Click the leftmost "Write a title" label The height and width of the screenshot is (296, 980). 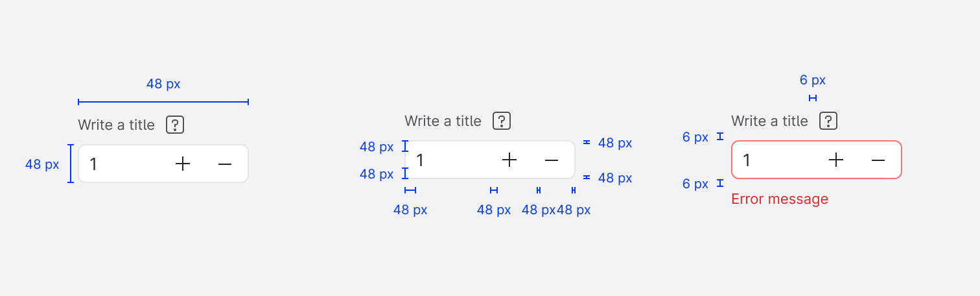(117, 125)
